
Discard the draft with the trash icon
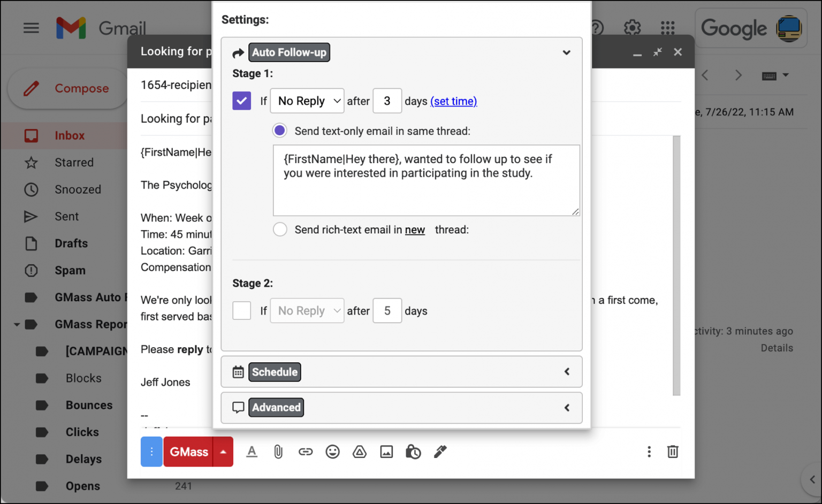tap(673, 452)
